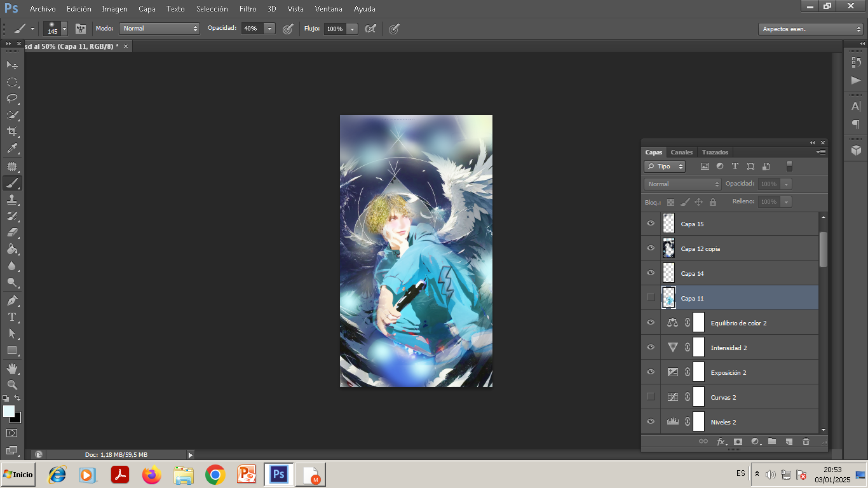Select the Hand tool

tap(12, 368)
